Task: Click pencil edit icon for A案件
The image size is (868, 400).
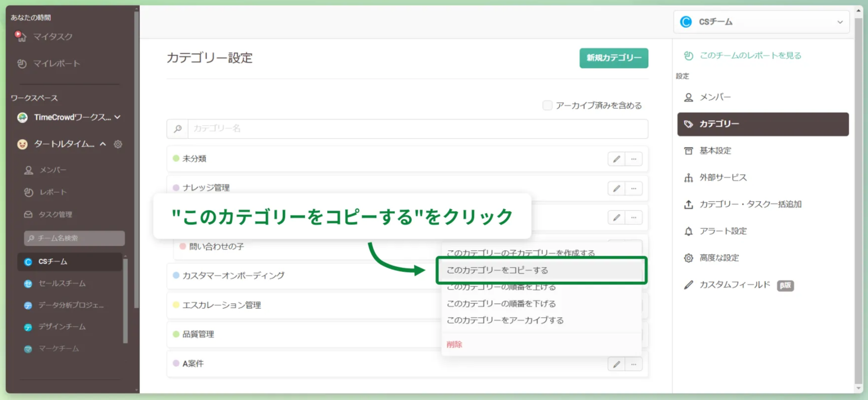Action: pyautogui.click(x=616, y=364)
